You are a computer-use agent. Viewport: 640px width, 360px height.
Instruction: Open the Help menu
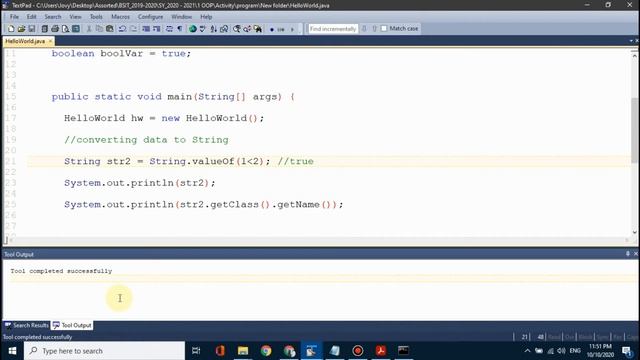tap(206, 17)
